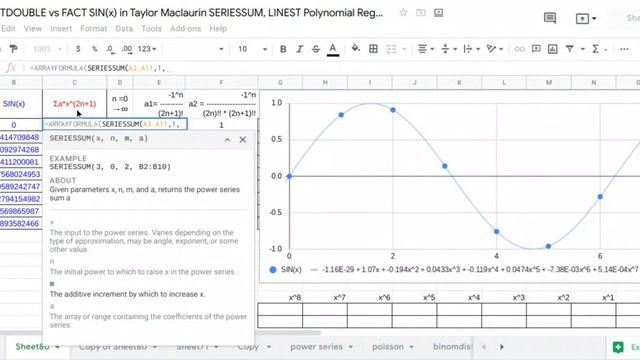Click the insert comment icon
Viewport: 640px width, 360px height.
(536, 49)
